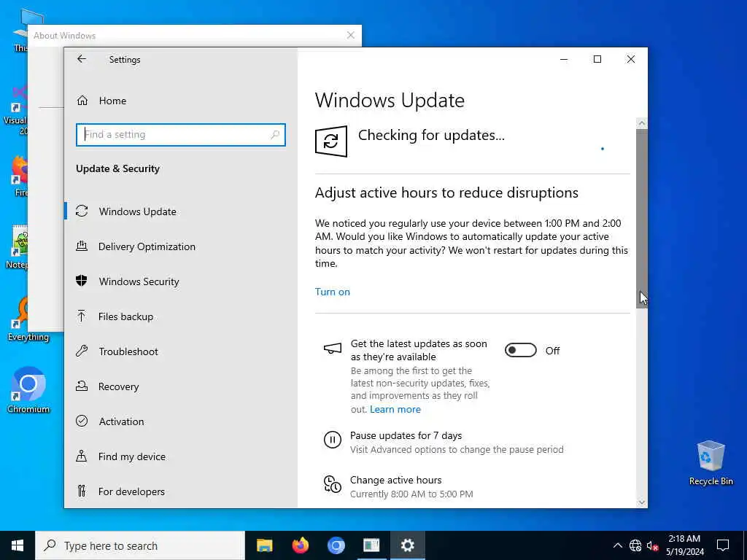Screen dimensions: 747x560
Task: Toggle Get the latest updates switch
Action: coord(521,351)
